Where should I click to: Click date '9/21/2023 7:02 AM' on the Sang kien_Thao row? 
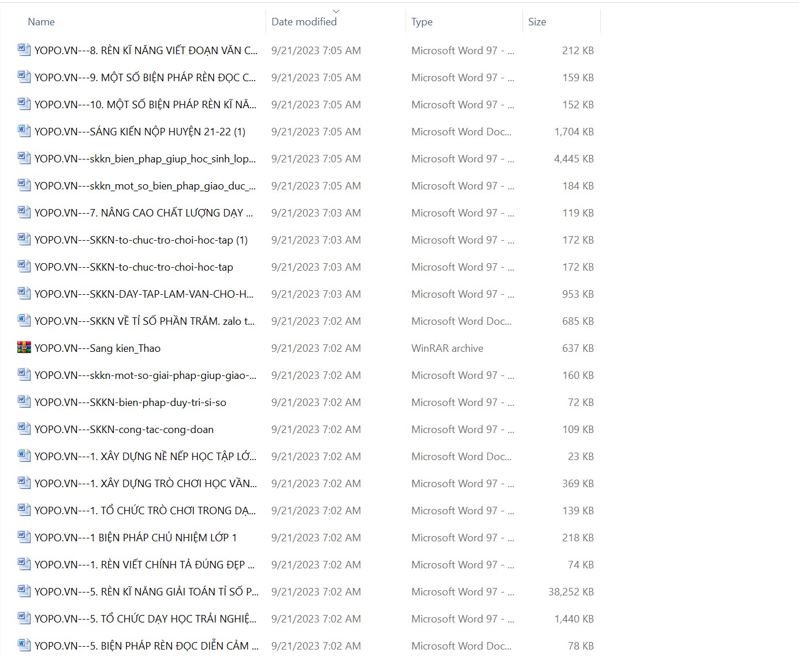pyautogui.click(x=316, y=348)
